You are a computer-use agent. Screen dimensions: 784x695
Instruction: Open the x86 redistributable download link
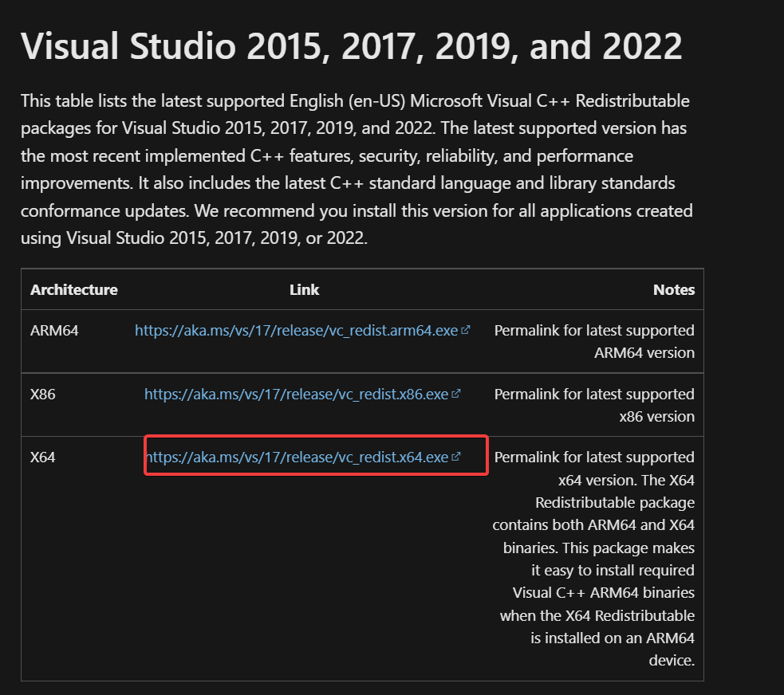click(297, 393)
